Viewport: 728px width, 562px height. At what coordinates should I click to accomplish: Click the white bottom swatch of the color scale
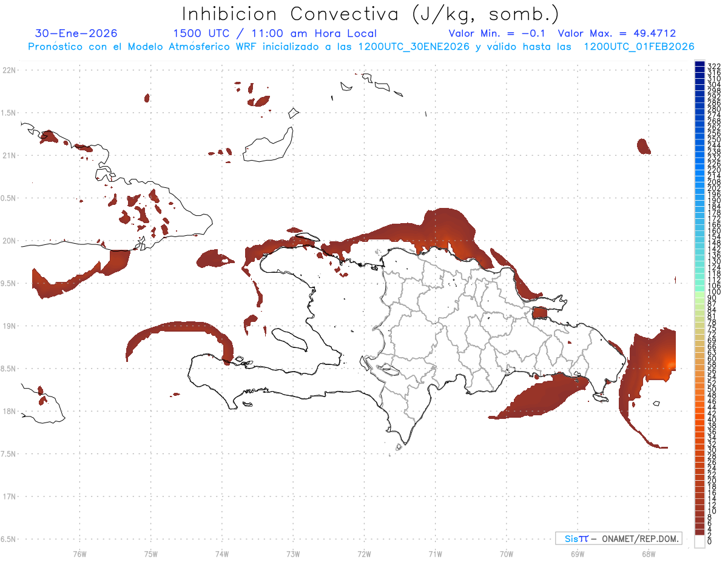[699, 541]
